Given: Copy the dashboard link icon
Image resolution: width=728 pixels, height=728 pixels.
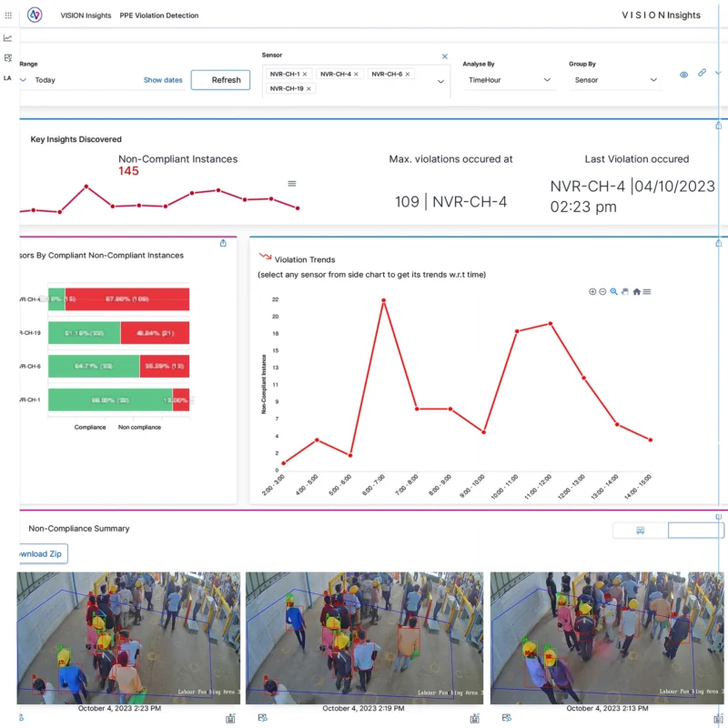Looking at the screenshot, I should point(702,74).
